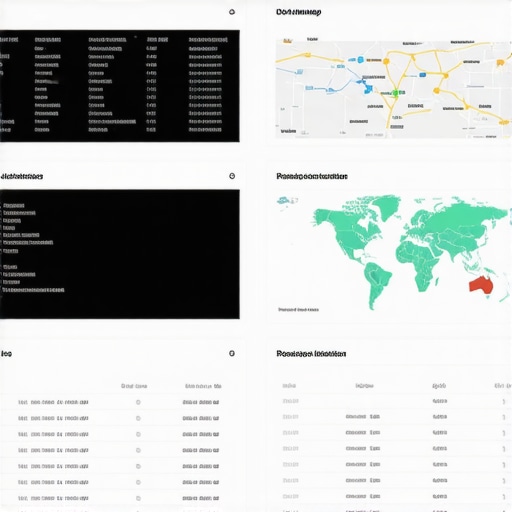
Task: Click the orange marker at the street map's right edge
Action: point(500,63)
